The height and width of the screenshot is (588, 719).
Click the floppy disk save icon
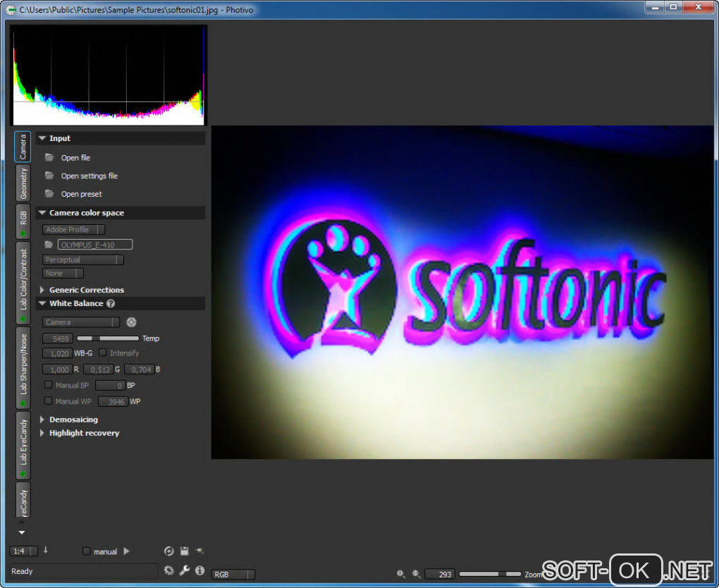pyautogui.click(x=185, y=551)
